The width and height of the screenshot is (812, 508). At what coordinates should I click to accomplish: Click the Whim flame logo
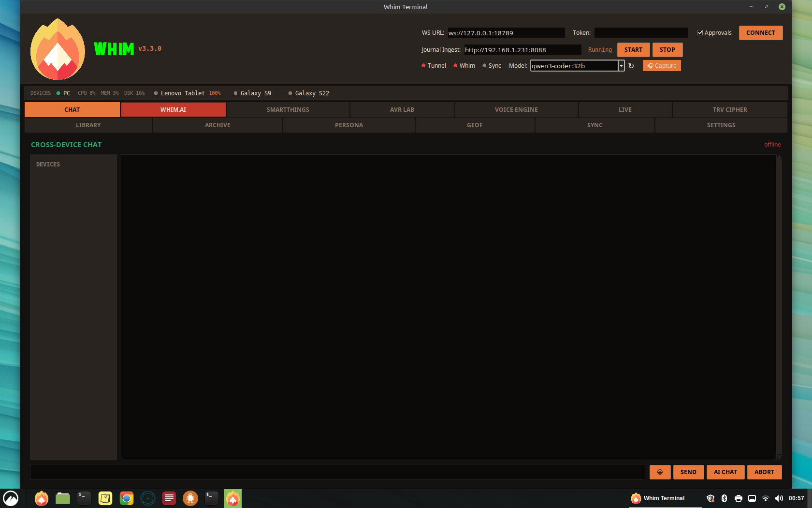pyautogui.click(x=58, y=49)
